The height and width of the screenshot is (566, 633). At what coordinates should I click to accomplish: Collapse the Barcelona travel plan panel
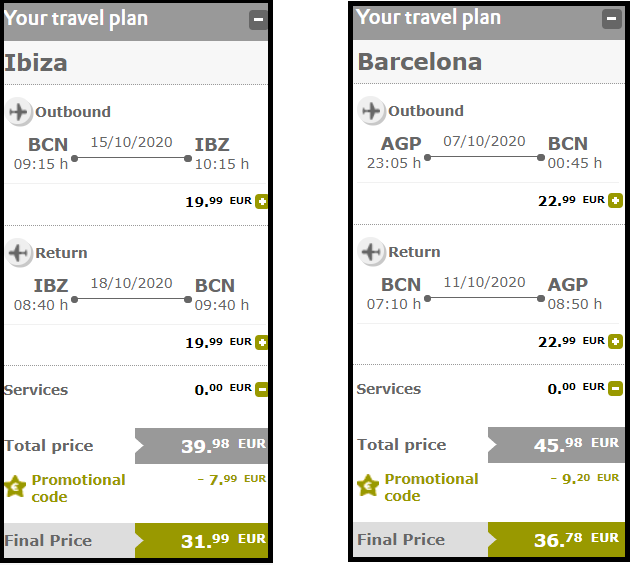[612, 19]
